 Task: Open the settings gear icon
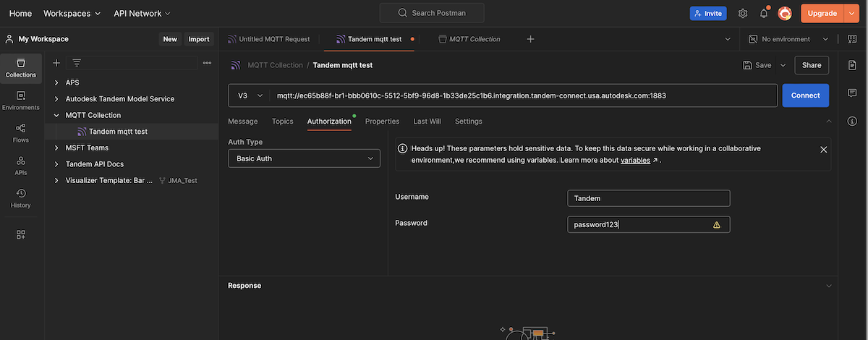(x=743, y=13)
